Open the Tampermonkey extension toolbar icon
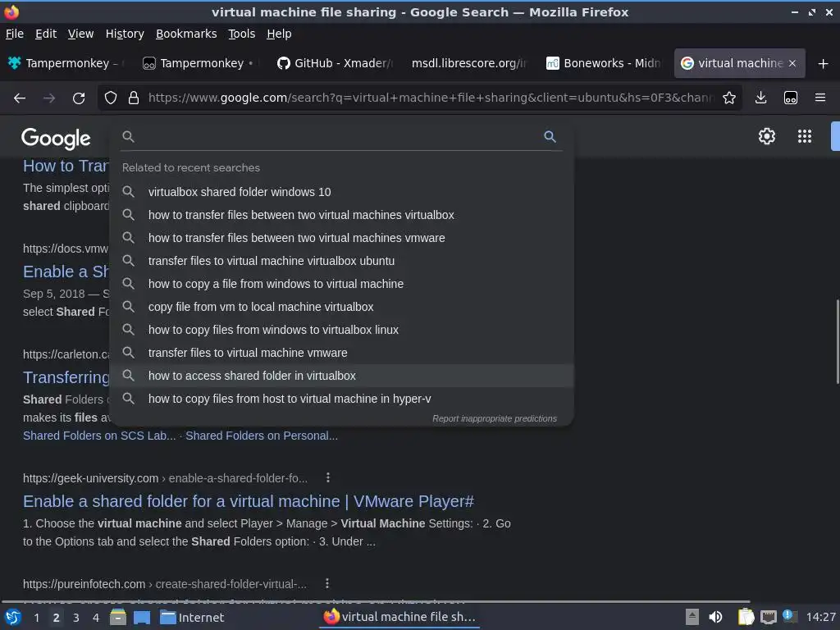 (790, 98)
